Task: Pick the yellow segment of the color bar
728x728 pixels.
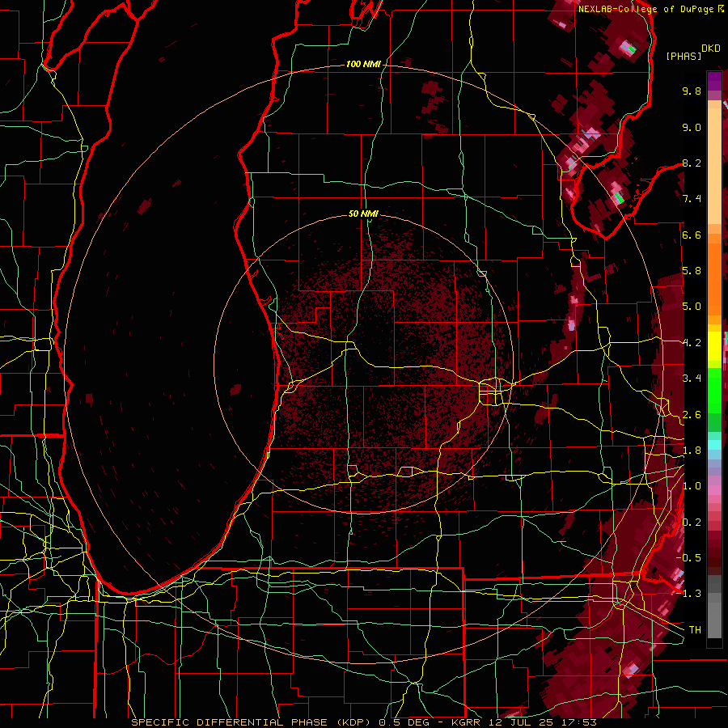Action: [714, 346]
